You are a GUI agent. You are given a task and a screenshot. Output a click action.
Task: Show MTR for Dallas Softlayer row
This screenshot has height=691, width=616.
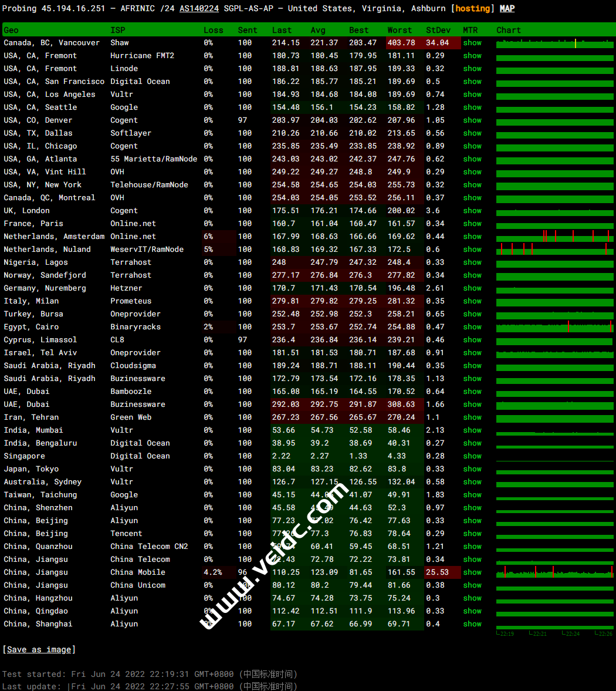click(x=472, y=133)
